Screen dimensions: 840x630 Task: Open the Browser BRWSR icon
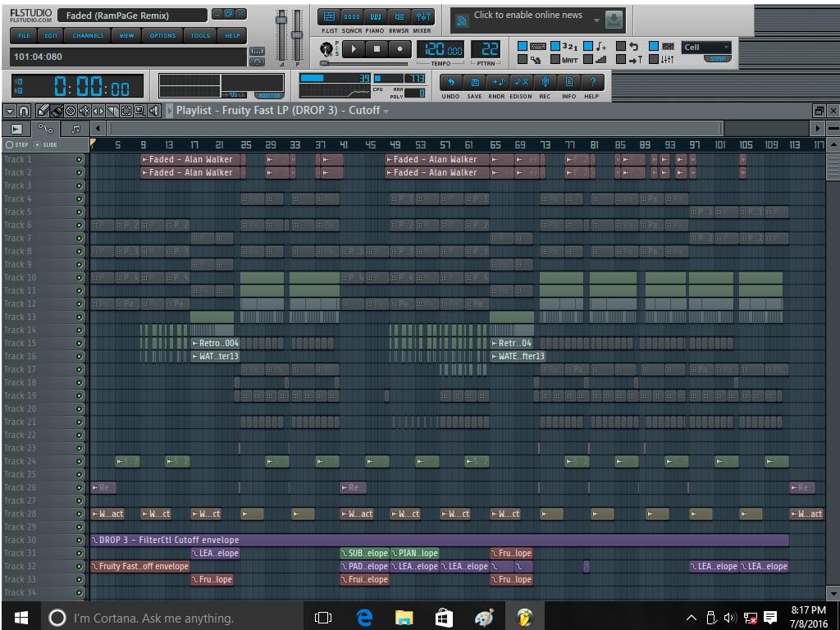(399, 16)
